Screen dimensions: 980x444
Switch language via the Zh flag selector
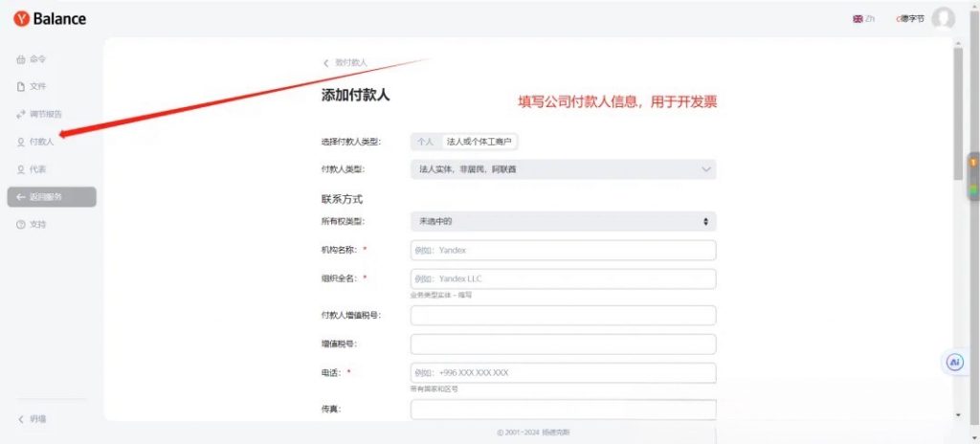(863, 19)
